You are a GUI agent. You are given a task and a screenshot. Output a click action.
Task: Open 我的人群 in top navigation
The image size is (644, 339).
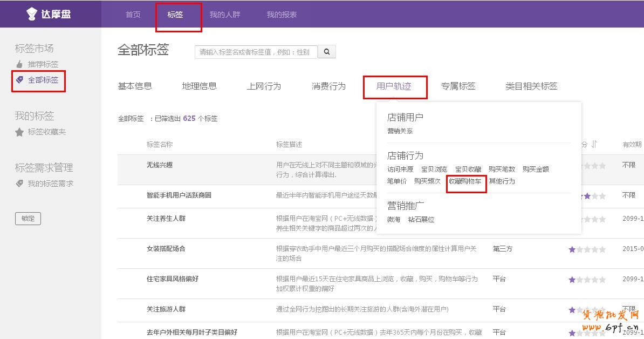(x=225, y=15)
